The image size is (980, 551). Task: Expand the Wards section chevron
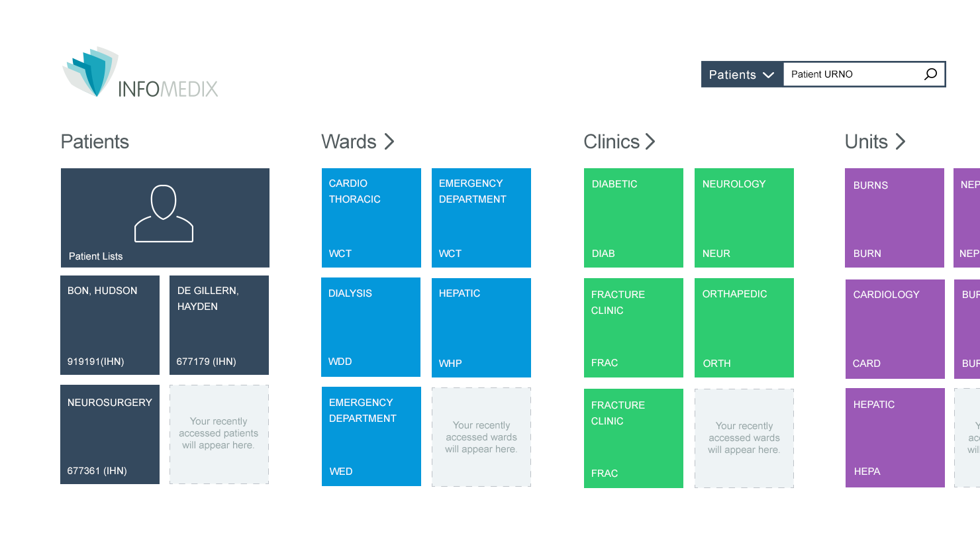pos(389,142)
